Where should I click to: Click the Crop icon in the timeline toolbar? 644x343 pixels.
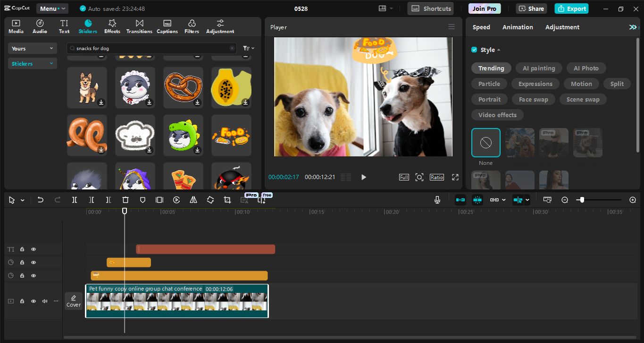[x=227, y=199]
